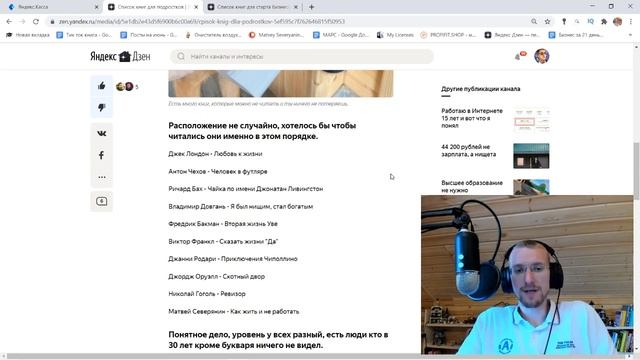Open the My Licenses bookmark
Screen dimensions: 640x360
(x=395, y=35)
